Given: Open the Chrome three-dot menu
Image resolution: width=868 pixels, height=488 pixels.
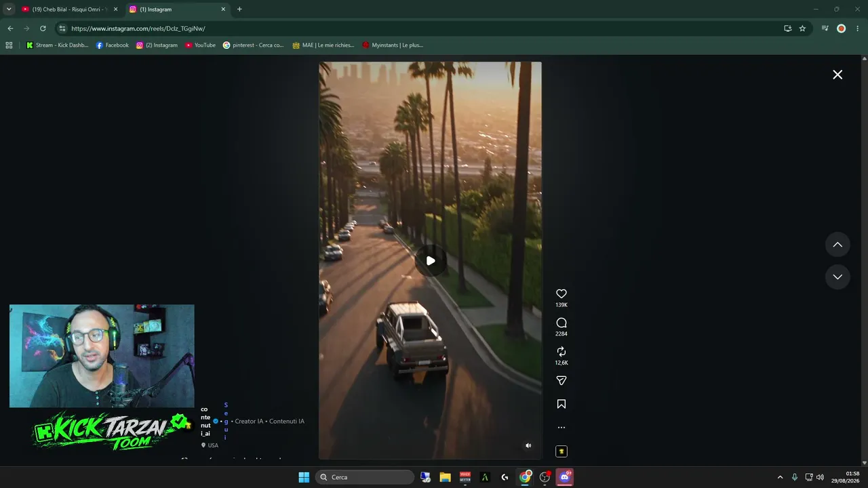Looking at the screenshot, I should pyautogui.click(x=858, y=28).
